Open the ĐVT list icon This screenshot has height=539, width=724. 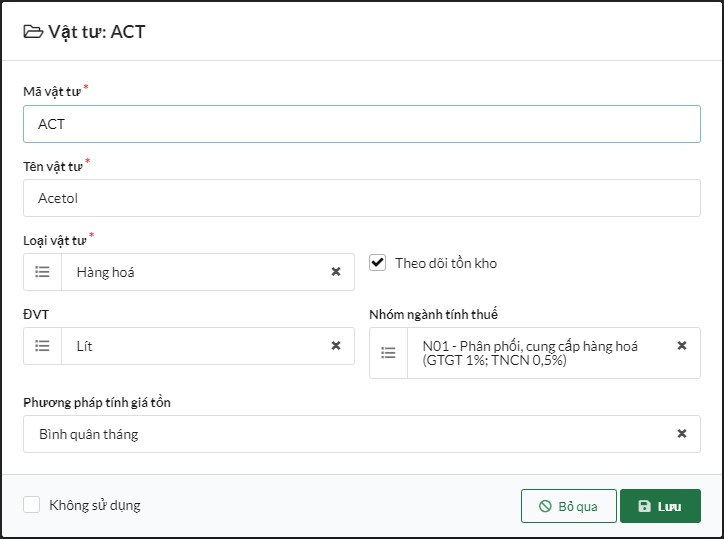[43, 346]
